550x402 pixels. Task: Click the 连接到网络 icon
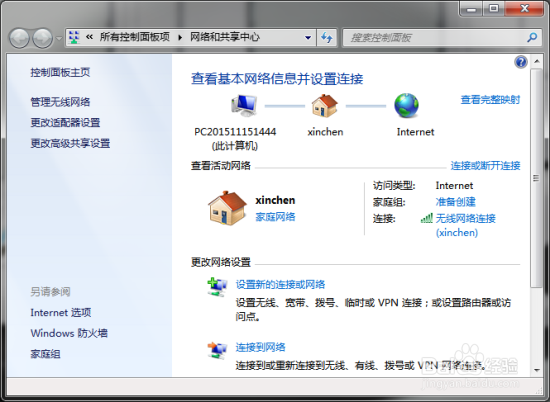(217, 350)
